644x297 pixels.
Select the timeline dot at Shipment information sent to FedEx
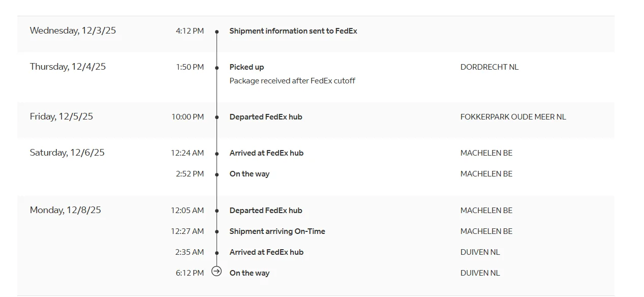coord(217,32)
